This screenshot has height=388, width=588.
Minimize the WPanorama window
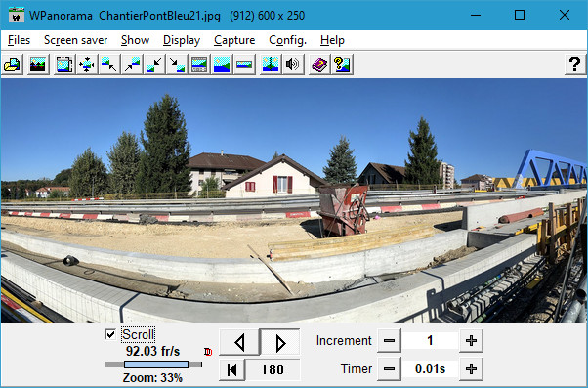476,15
